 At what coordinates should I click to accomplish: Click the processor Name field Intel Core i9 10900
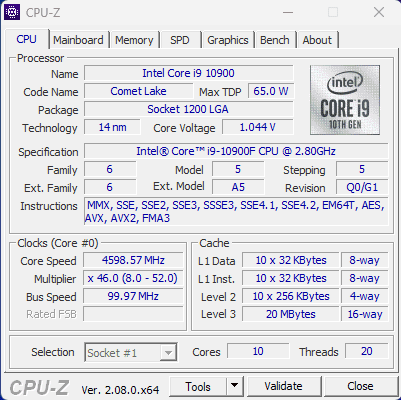(189, 73)
